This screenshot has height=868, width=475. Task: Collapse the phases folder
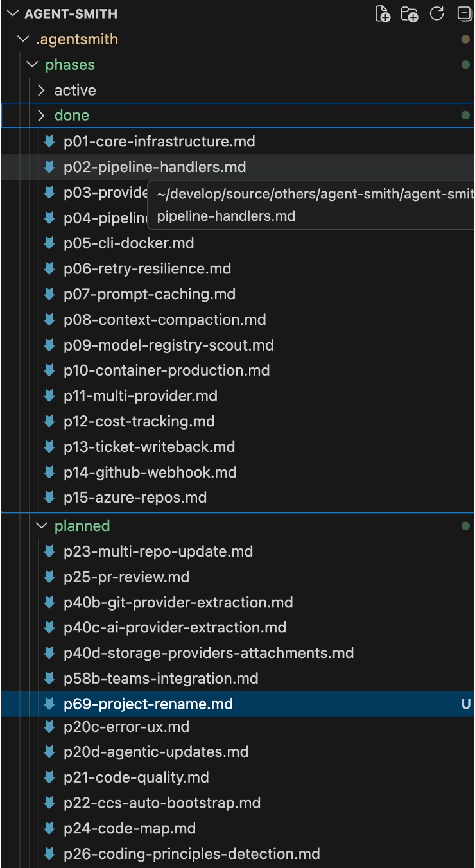pyautogui.click(x=32, y=65)
